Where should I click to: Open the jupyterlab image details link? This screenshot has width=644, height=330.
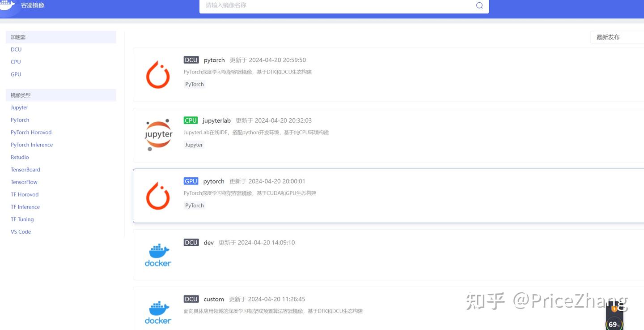(x=216, y=120)
